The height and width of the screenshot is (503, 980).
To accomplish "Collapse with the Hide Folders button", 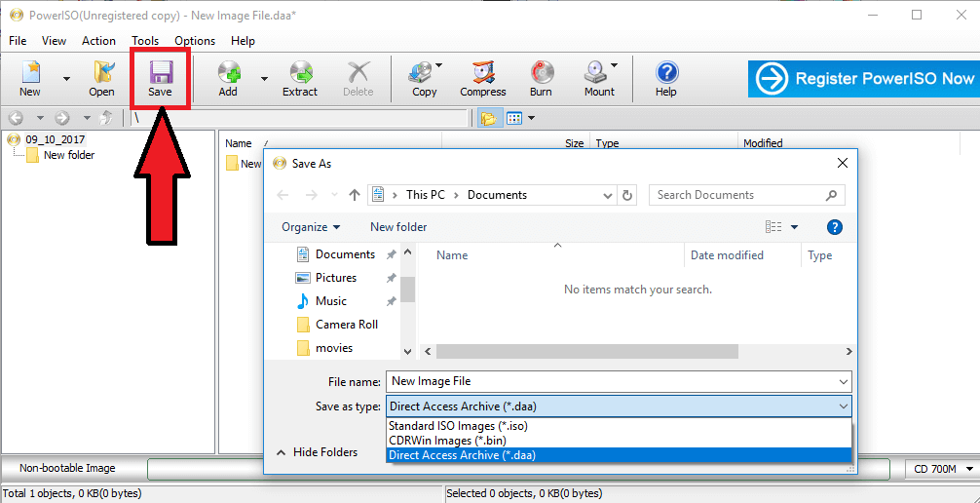I will point(318,451).
